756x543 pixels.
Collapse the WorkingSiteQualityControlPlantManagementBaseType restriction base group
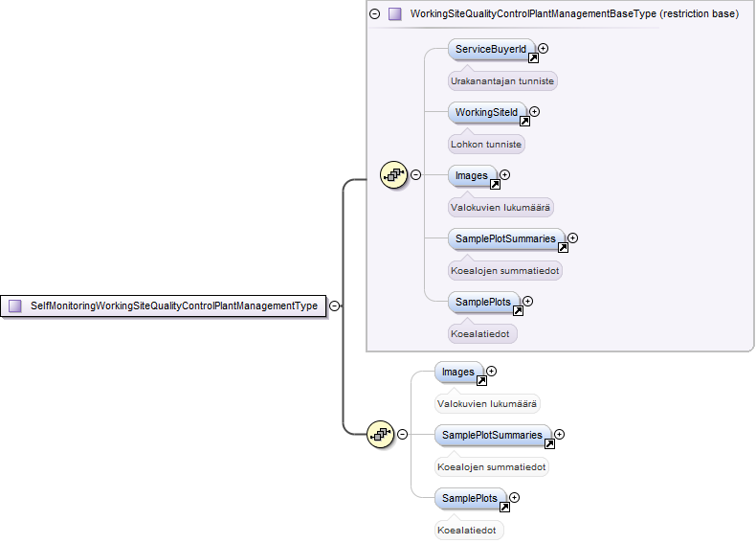[374, 14]
